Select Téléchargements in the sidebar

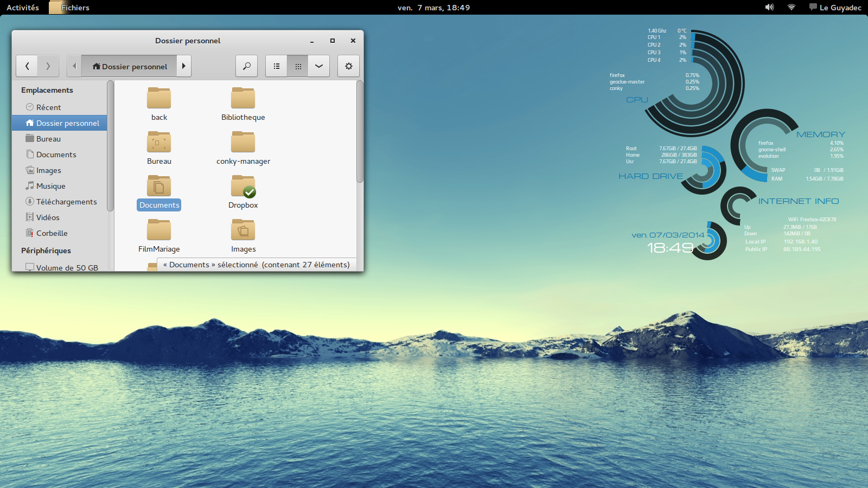(66, 202)
